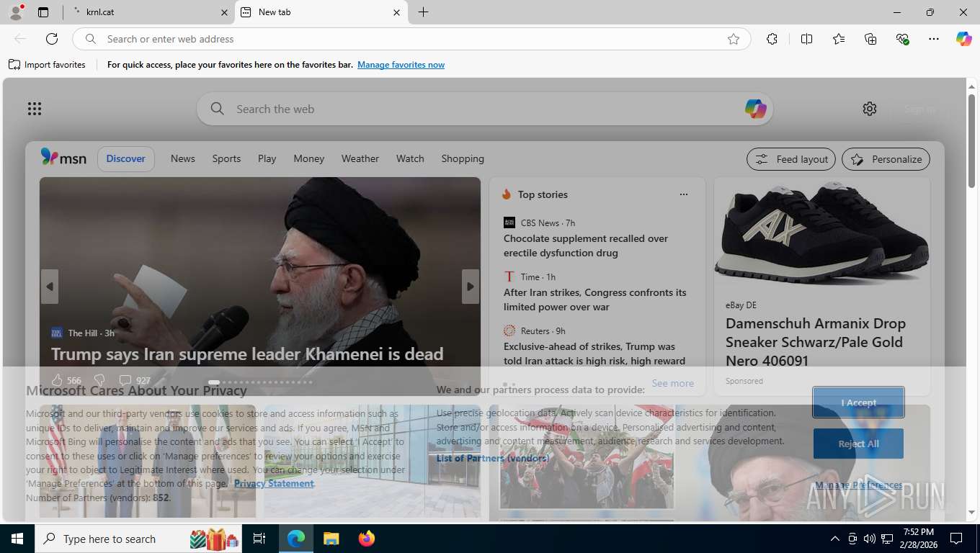Like the Khamenei story thumbs up
This screenshot has width=980, height=553.
pos(58,380)
